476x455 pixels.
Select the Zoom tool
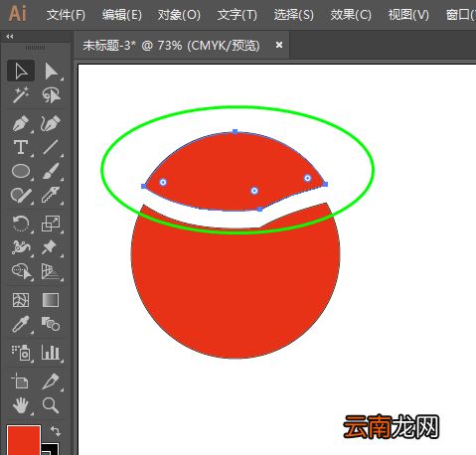pos(51,405)
